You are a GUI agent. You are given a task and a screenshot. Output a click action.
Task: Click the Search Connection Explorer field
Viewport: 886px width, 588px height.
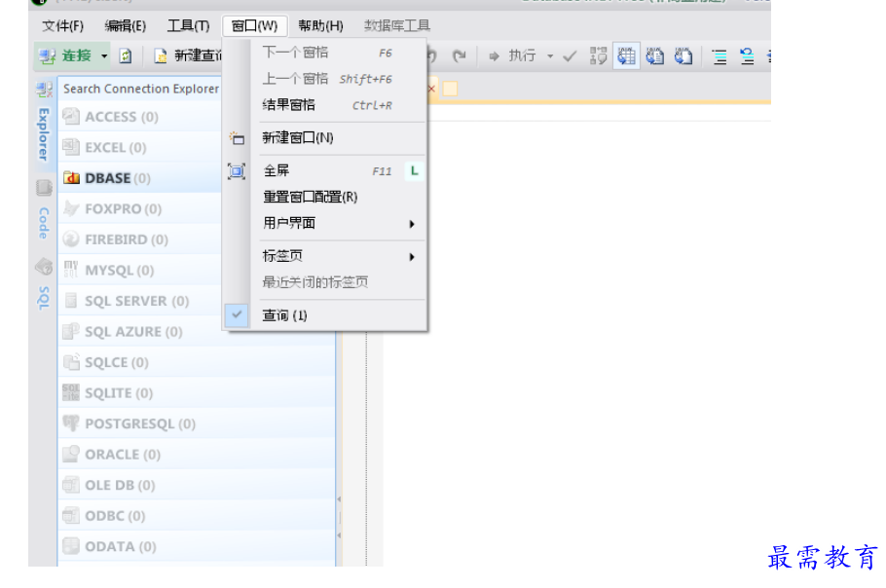point(141,89)
